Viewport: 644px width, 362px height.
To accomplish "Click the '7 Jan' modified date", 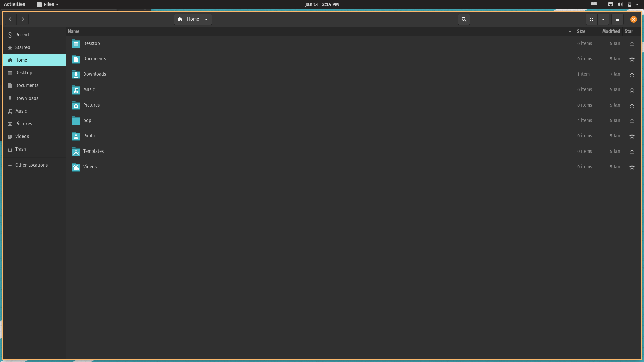I will (x=615, y=74).
